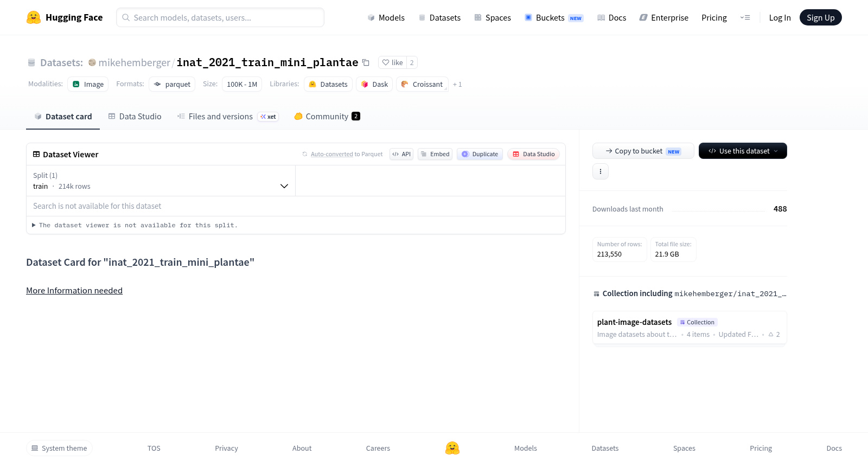Screen dimensions: 868x467
Task: Switch to Files and versions tab
Action: (x=228, y=117)
